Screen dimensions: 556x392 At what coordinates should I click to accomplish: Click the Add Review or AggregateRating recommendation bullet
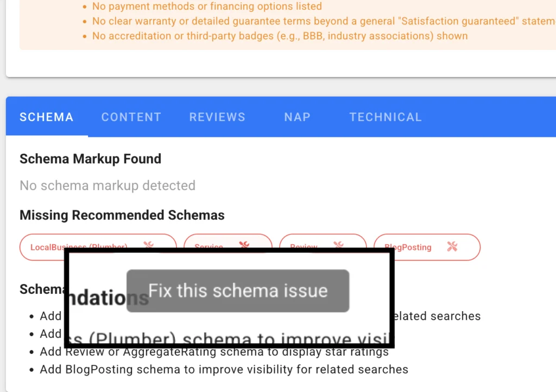[213, 351]
